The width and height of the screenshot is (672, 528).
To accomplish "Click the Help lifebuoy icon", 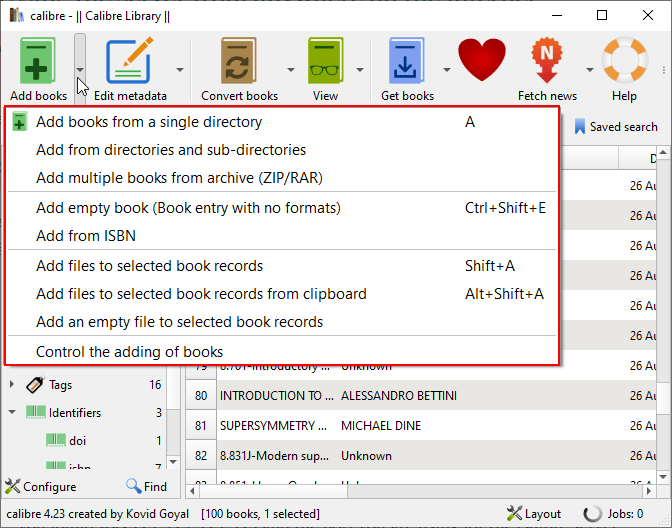I will pyautogui.click(x=624, y=59).
